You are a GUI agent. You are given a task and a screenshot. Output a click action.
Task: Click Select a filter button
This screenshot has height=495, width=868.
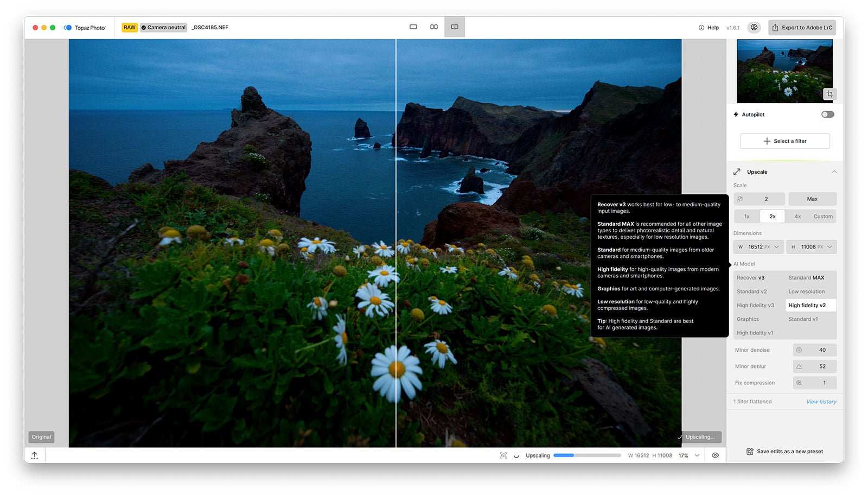pos(785,141)
